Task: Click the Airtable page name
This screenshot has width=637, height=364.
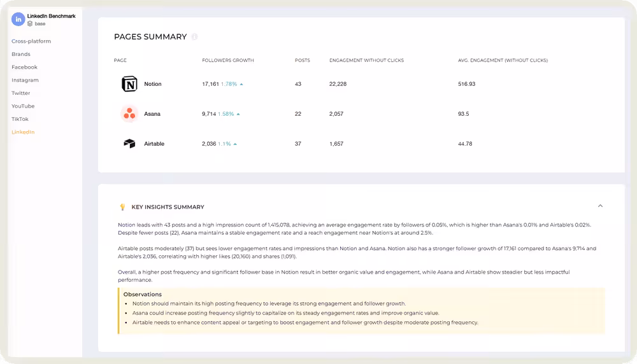Action: pos(154,144)
